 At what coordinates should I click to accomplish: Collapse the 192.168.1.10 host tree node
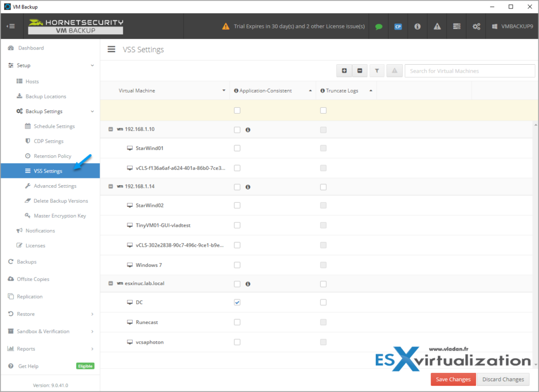pyautogui.click(x=110, y=129)
